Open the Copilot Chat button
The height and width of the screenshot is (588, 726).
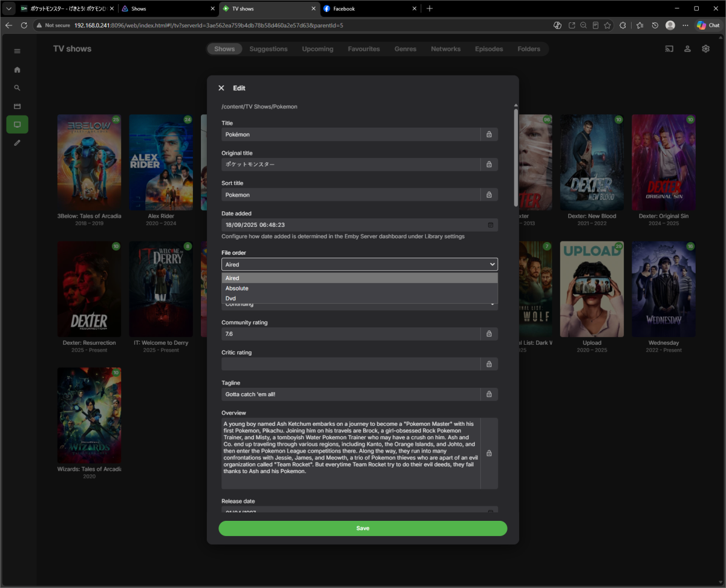coord(708,25)
